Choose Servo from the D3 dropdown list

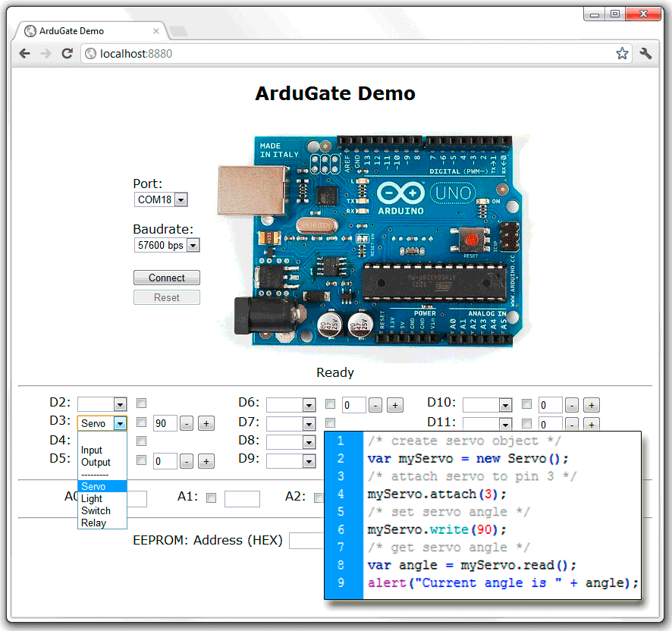[x=102, y=486]
